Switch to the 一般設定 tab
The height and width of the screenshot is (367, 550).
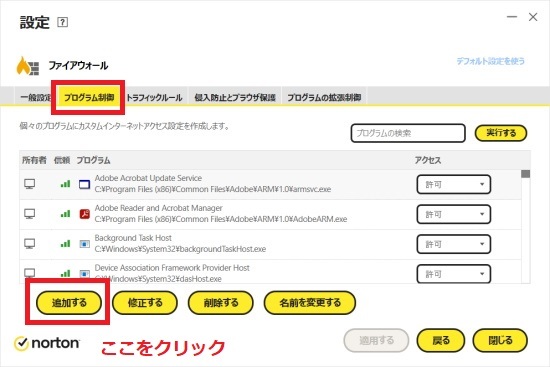click(x=35, y=97)
